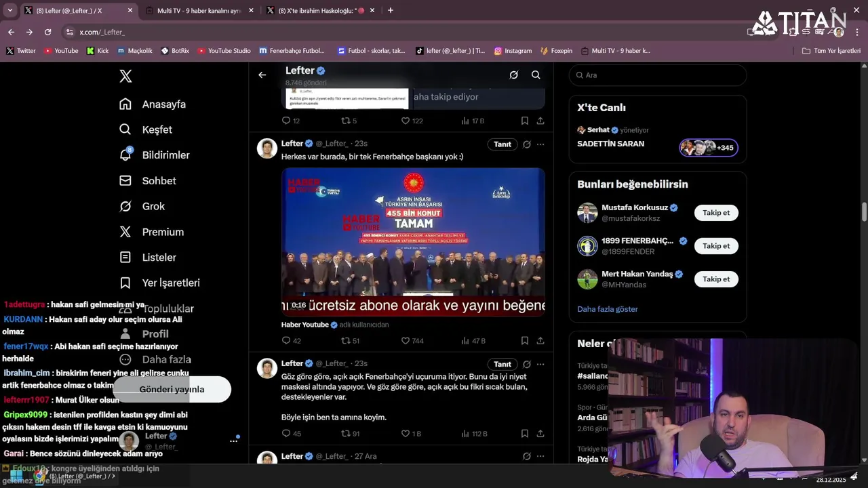
Task: Click the Gönderi yayınla button
Action: click(172, 390)
